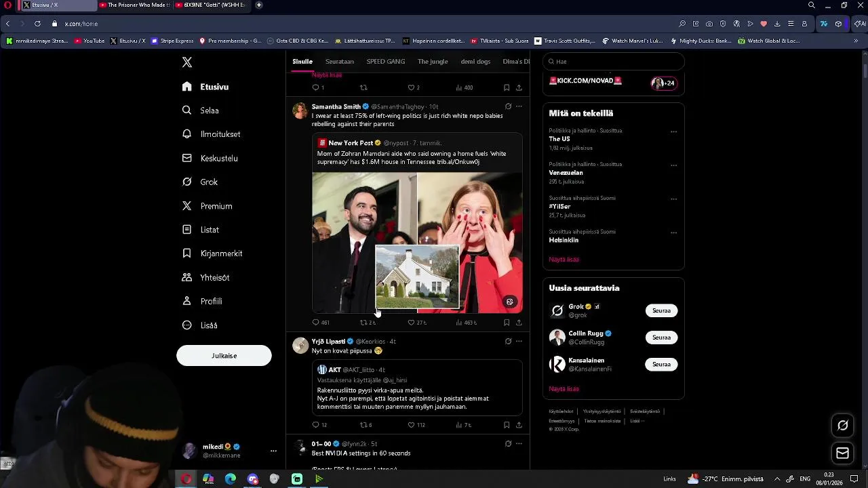
Task: Reload the page in browser toolbar
Action: 37,24
